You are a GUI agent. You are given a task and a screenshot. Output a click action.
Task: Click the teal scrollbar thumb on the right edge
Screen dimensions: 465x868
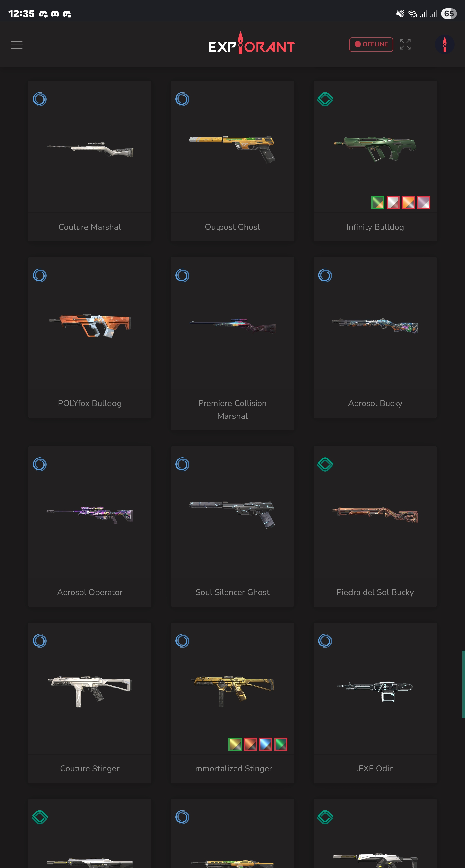tap(463, 684)
